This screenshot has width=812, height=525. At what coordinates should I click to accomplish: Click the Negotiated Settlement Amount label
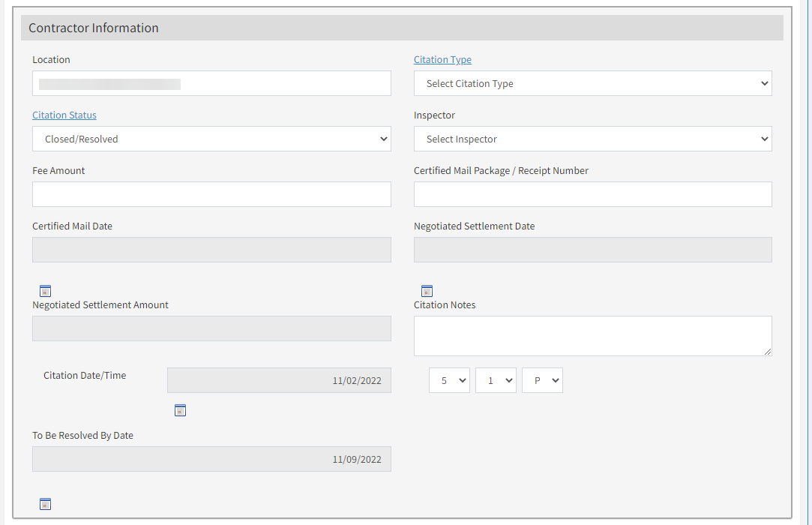[100, 304]
